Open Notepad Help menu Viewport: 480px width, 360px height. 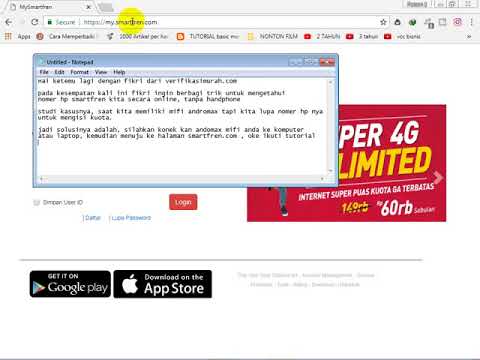point(119,72)
